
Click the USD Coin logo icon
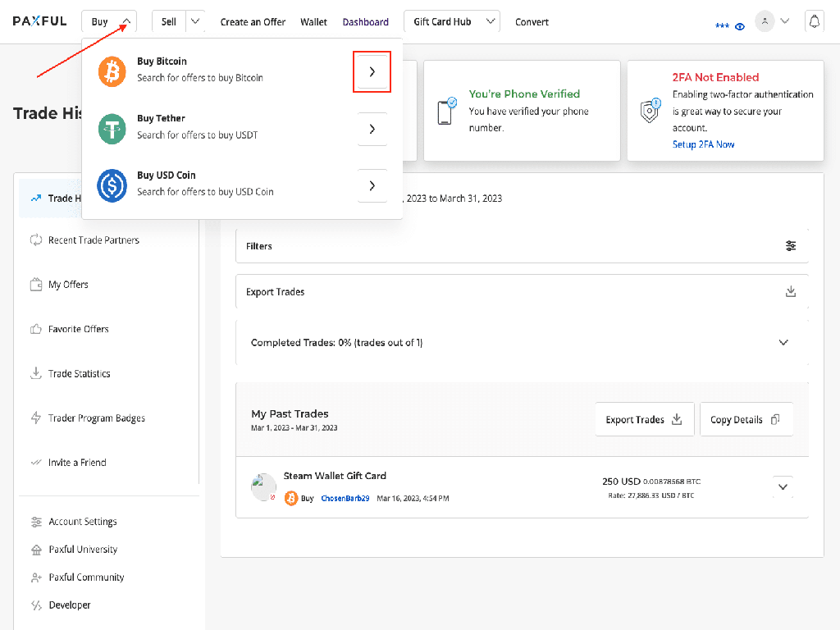[x=112, y=185]
